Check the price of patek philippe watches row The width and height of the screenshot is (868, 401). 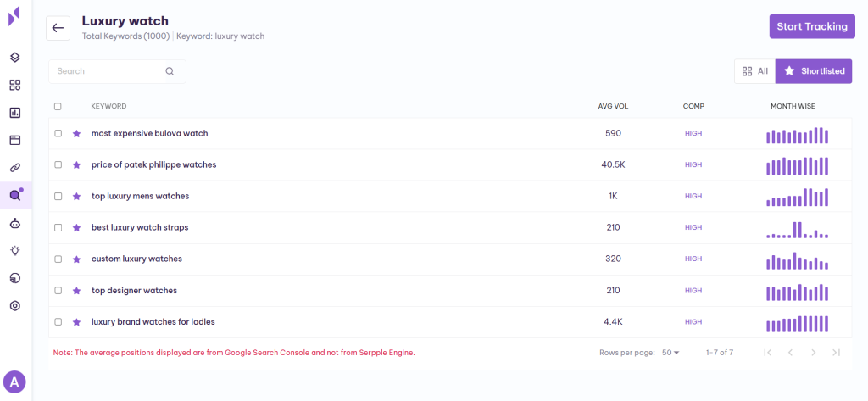click(x=58, y=165)
